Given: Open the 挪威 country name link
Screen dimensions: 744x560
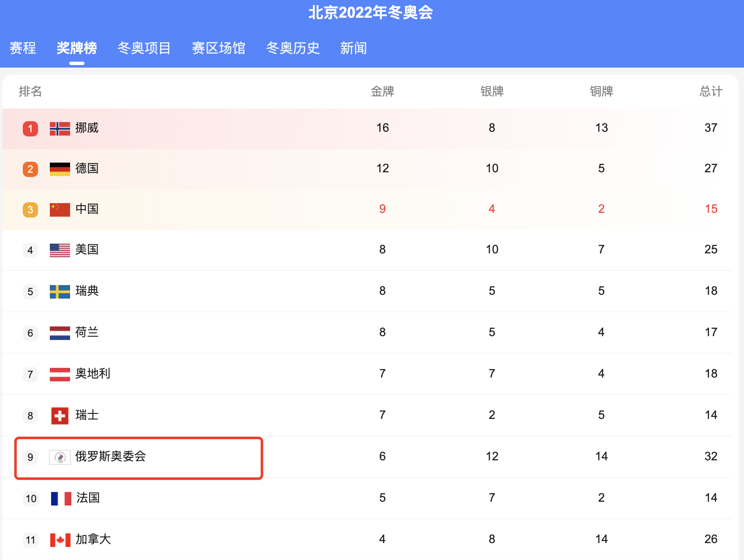Looking at the screenshot, I should [87, 128].
